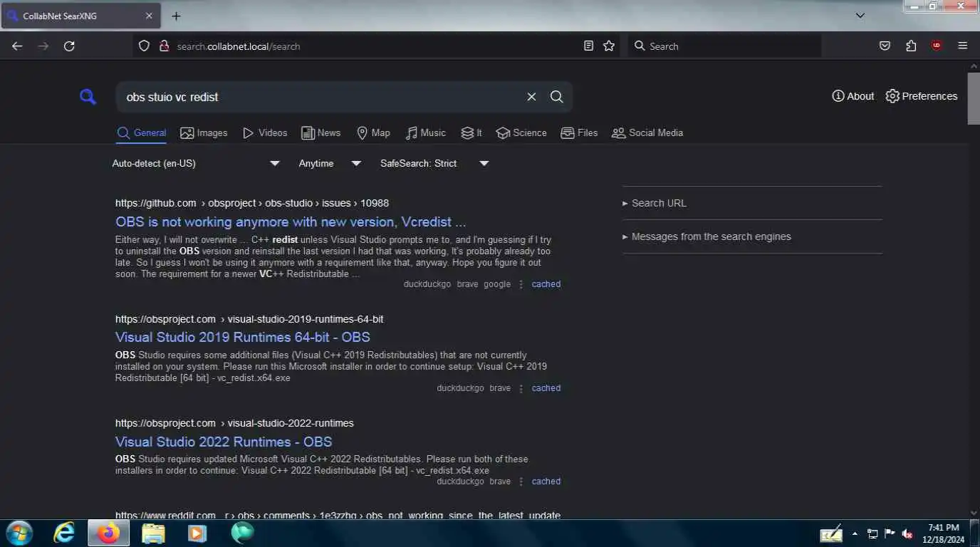
Task: Switch to News tab
Action: click(x=321, y=133)
